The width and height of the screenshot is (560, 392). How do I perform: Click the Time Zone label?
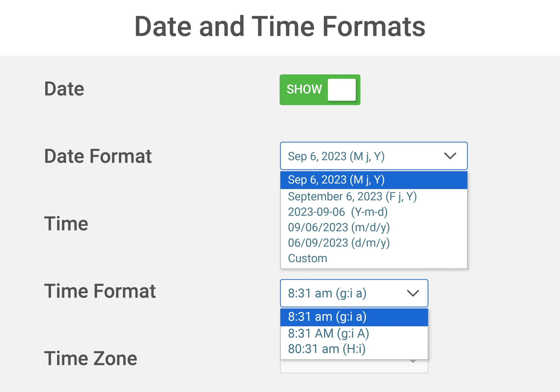pos(91,358)
